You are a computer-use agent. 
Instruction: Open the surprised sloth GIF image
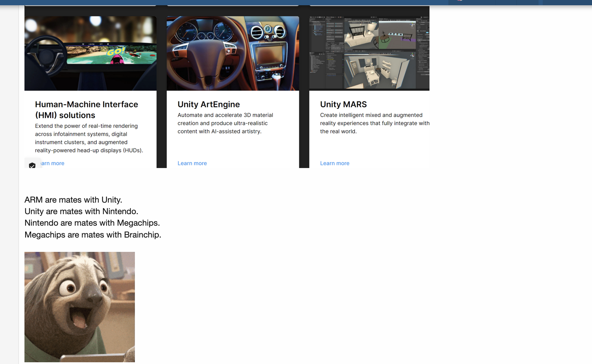pyautogui.click(x=80, y=307)
